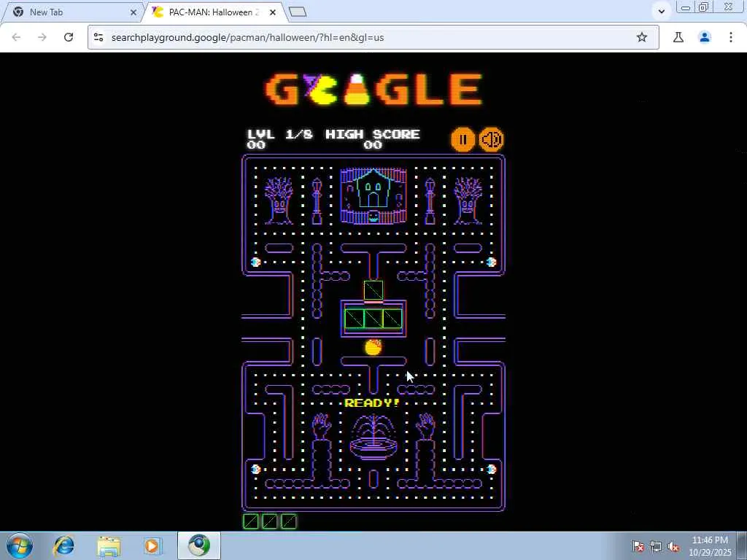Viewport: 747px width, 560px height.
Task: Click the fountain decoration in the maze
Action: [x=373, y=437]
